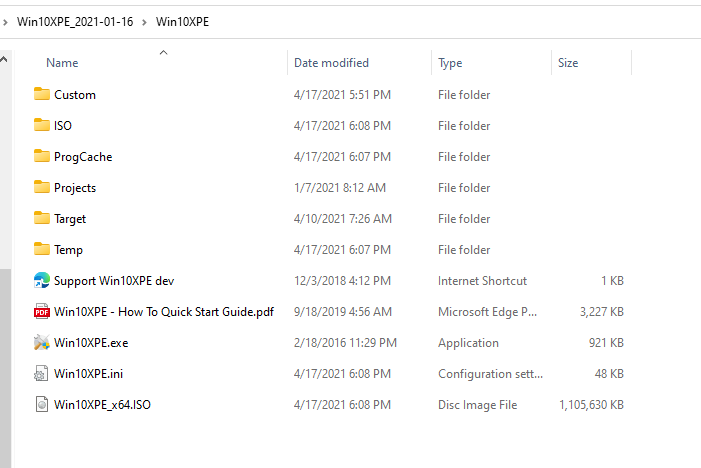Expand the chevron before Win10XPE_2021-01-16 in the breadcrumb
701x468 pixels.
click(5, 22)
